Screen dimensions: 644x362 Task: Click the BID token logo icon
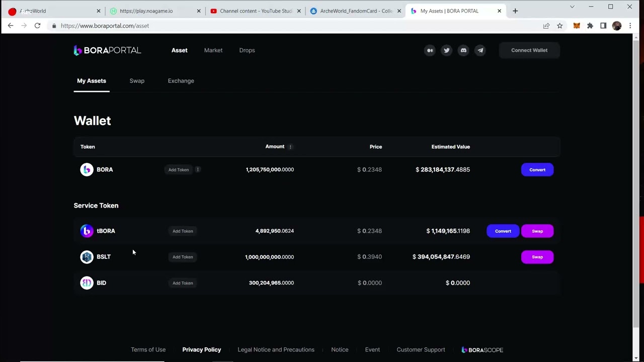point(87,283)
